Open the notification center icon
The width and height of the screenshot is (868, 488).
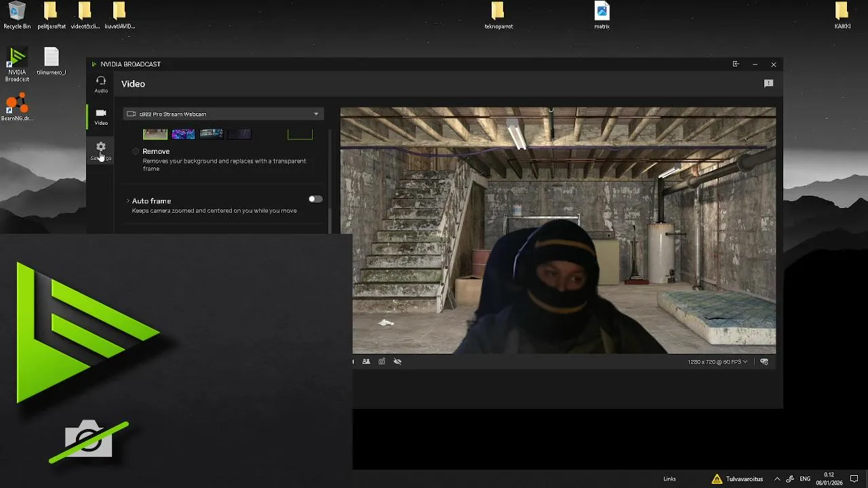(854, 479)
